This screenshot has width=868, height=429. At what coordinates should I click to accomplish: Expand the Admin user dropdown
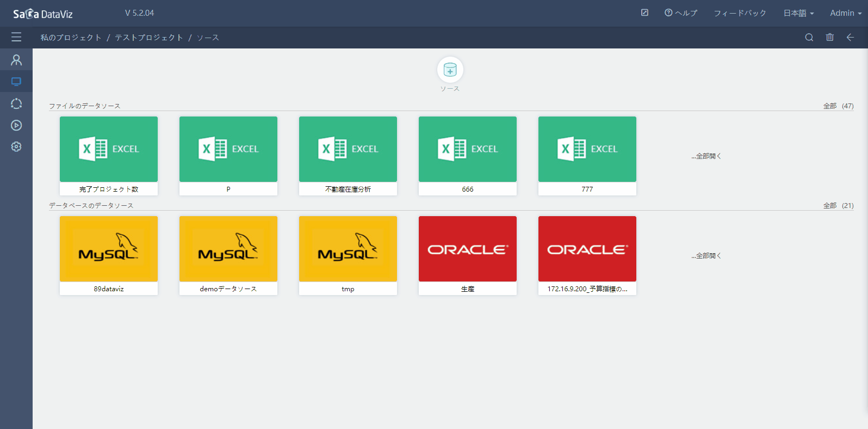pyautogui.click(x=845, y=13)
